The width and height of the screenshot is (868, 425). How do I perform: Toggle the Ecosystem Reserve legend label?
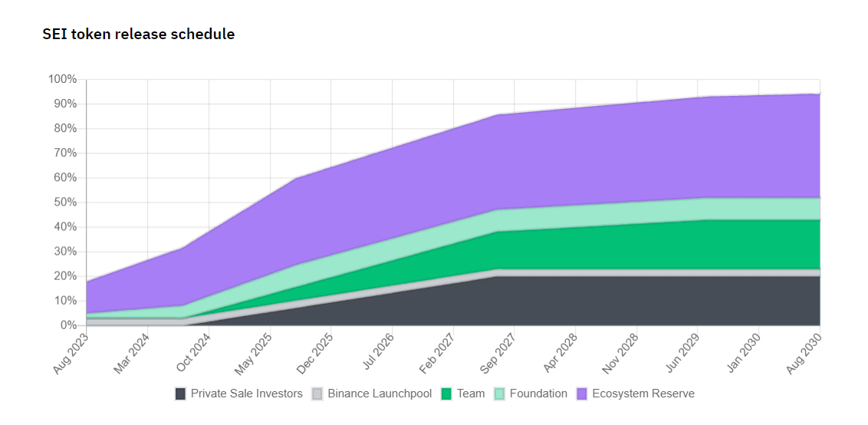point(643,394)
